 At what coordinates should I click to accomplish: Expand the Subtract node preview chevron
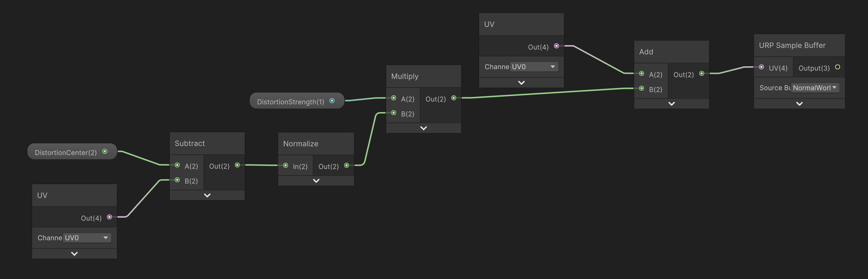click(x=207, y=196)
